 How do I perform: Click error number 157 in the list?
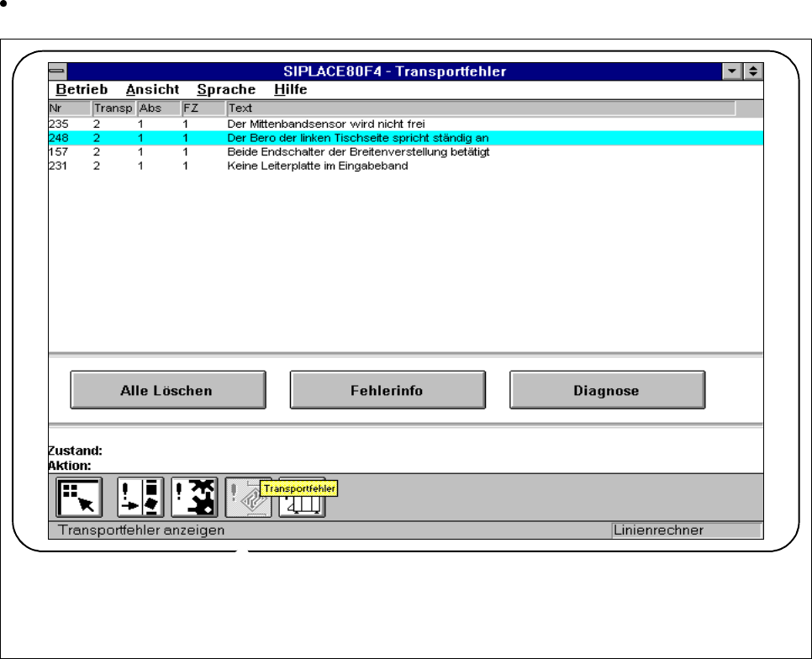(59, 152)
